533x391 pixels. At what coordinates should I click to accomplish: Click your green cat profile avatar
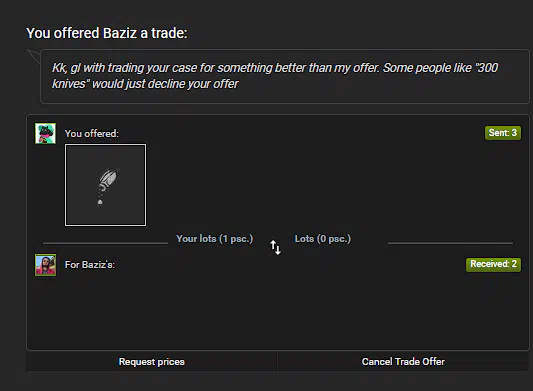[45, 133]
